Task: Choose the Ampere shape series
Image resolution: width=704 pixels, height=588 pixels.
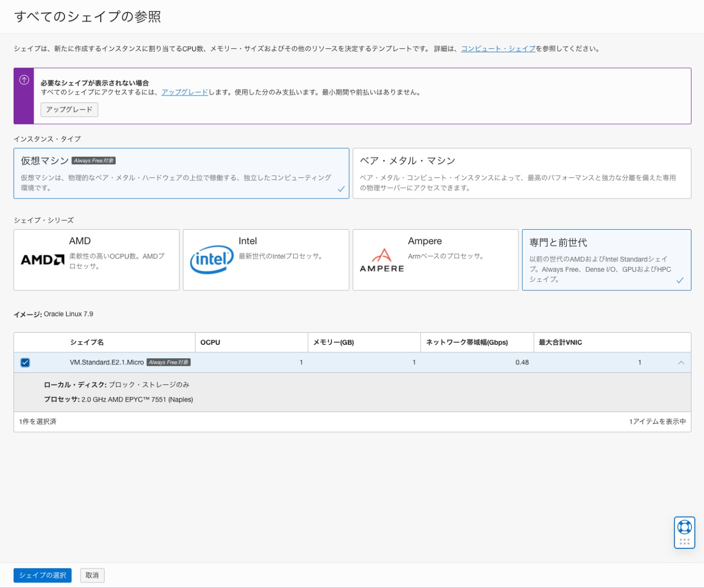Action: pos(435,260)
